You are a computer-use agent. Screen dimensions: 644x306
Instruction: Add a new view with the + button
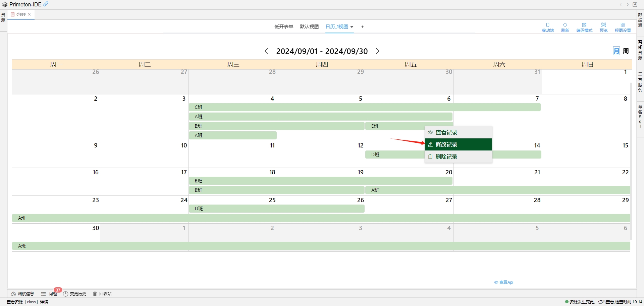(x=362, y=27)
